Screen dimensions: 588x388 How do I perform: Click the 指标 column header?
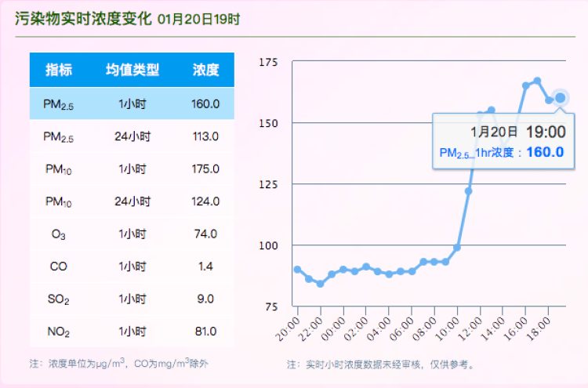coord(59,70)
